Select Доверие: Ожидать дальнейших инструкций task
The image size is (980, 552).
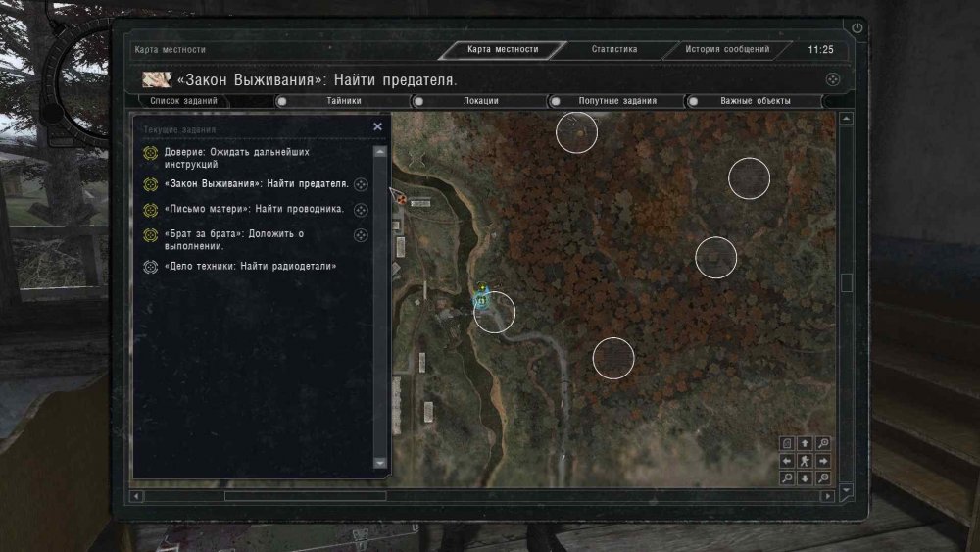(236, 158)
